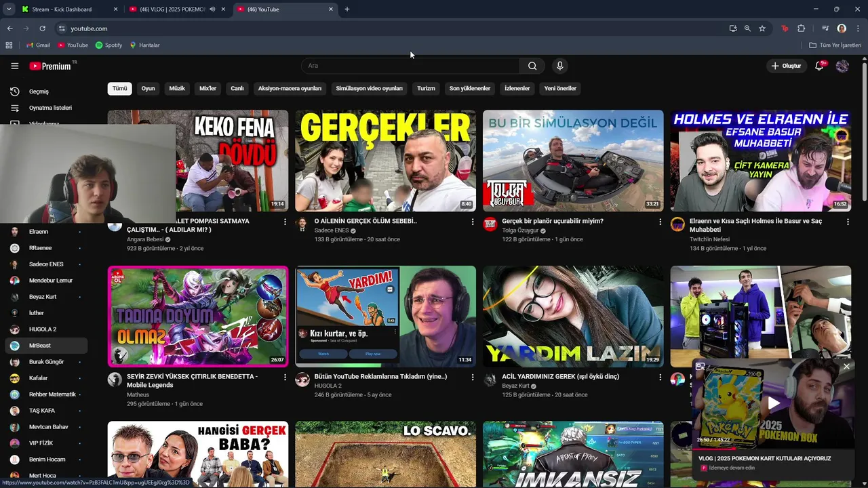Go back in browser history
The image size is (868, 488).
click(9, 28)
